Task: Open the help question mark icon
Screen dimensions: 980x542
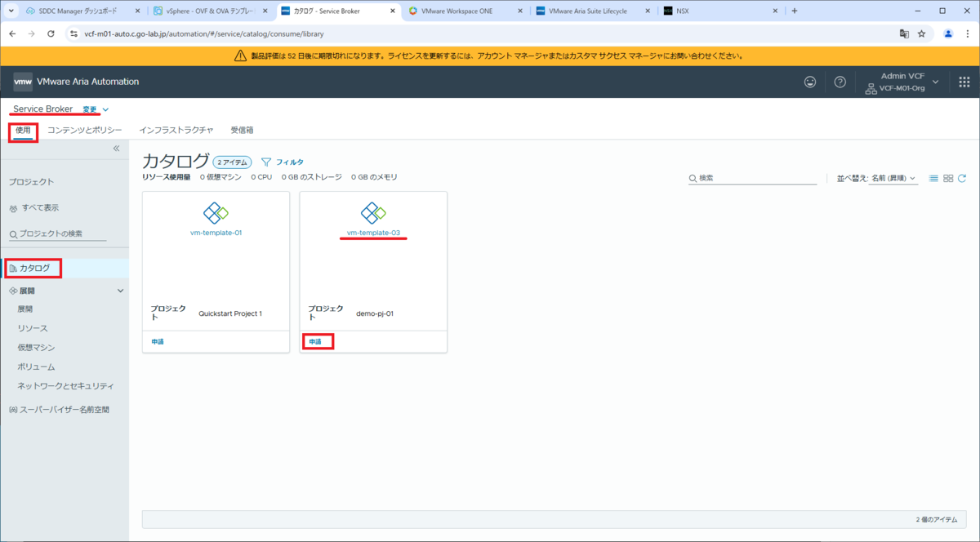Action: pos(840,82)
